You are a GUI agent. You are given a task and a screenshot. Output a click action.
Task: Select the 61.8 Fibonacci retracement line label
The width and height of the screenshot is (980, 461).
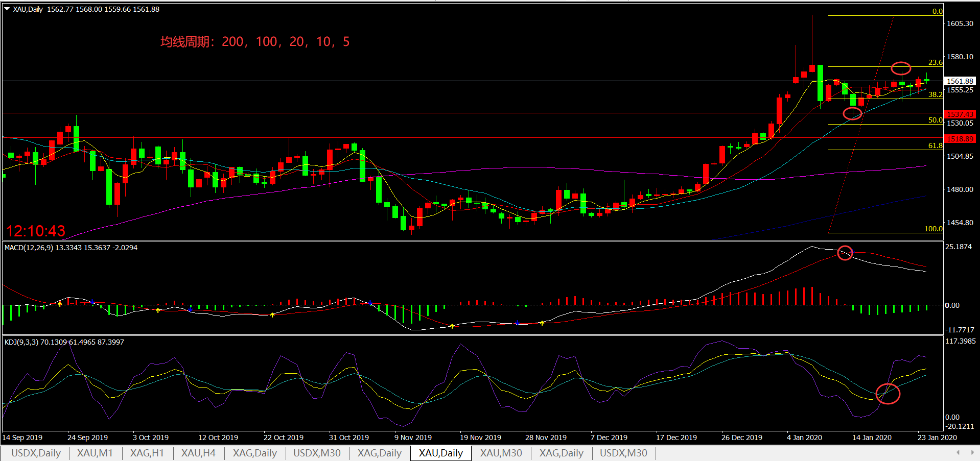935,145
